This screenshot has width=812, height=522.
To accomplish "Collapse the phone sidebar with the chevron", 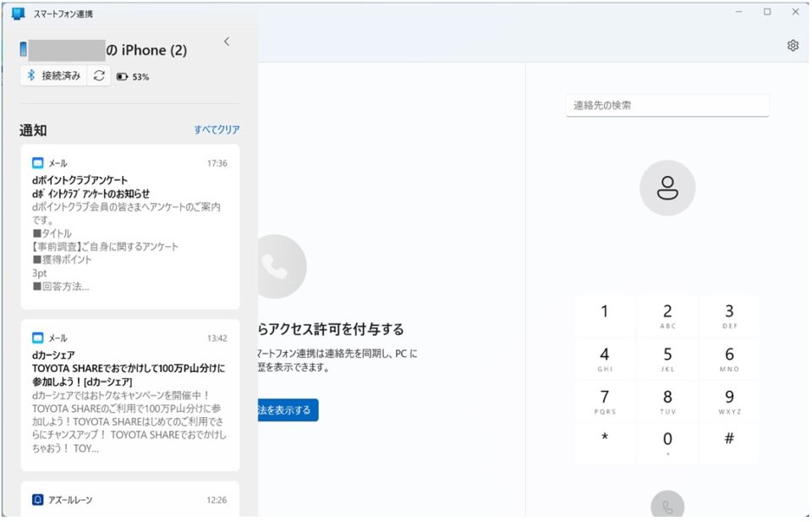I will (x=227, y=41).
